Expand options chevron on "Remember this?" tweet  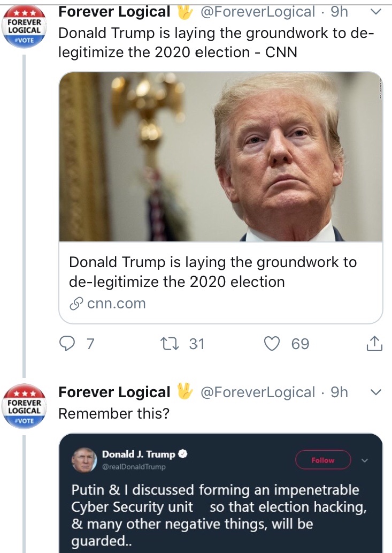[x=376, y=392]
